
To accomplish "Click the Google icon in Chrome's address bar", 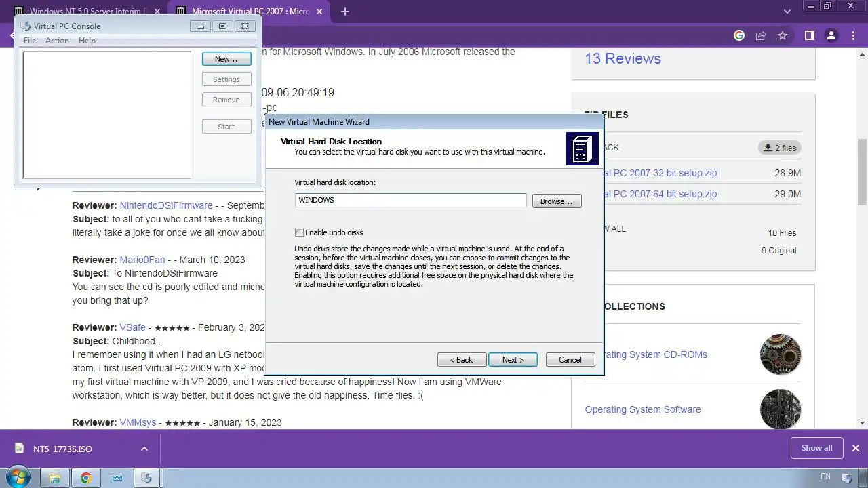I will click(739, 35).
